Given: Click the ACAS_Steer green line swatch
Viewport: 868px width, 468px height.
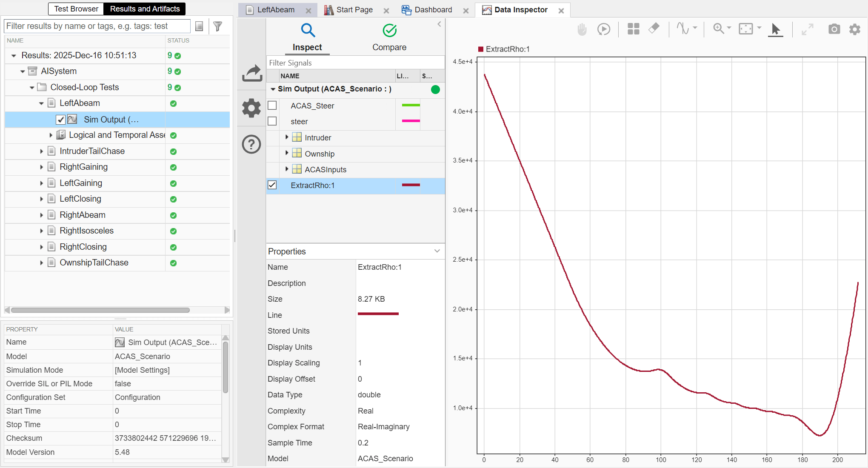Looking at the screenshot, I should click(x=411, y=105).
